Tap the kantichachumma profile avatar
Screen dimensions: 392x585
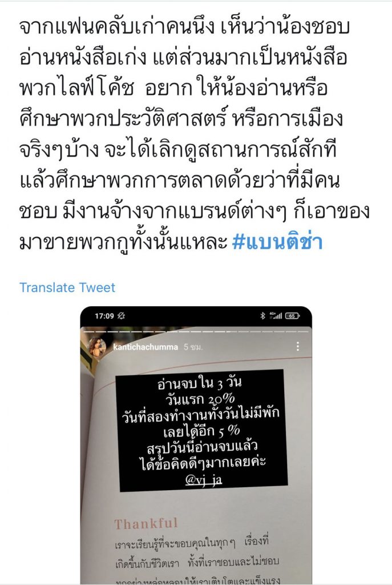point(97,347)
